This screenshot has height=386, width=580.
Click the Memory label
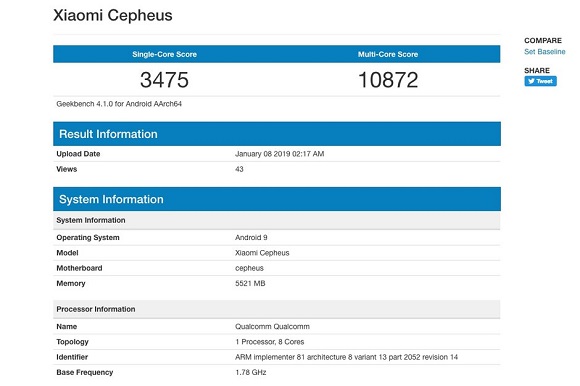click(71, 284)
